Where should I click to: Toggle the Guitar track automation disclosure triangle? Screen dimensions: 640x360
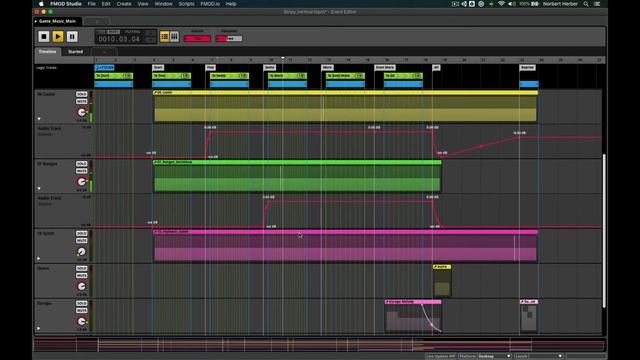(39, 119)
